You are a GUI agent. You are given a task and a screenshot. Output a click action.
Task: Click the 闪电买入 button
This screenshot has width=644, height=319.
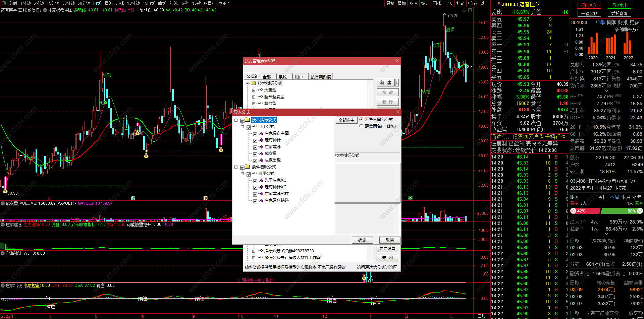point(589,5)
